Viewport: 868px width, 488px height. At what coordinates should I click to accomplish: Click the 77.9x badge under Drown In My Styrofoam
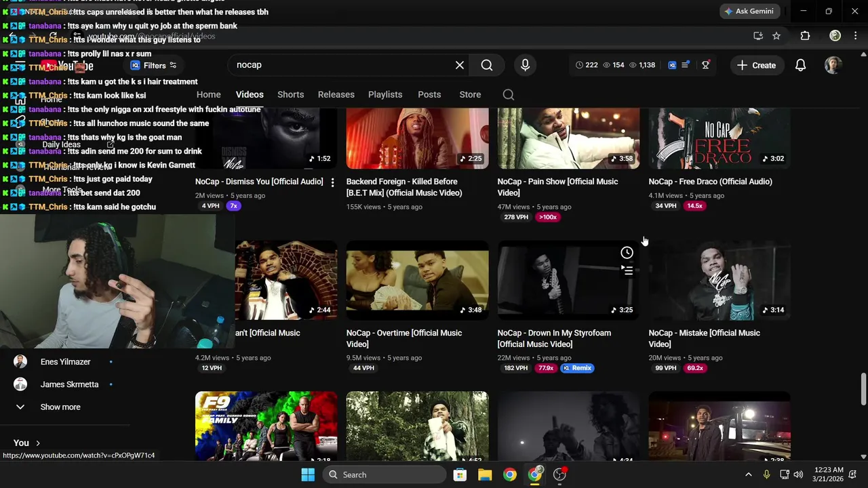point(546,368)
